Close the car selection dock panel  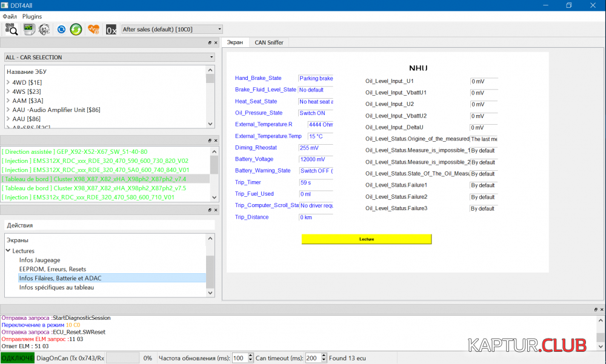click(216, 43)
